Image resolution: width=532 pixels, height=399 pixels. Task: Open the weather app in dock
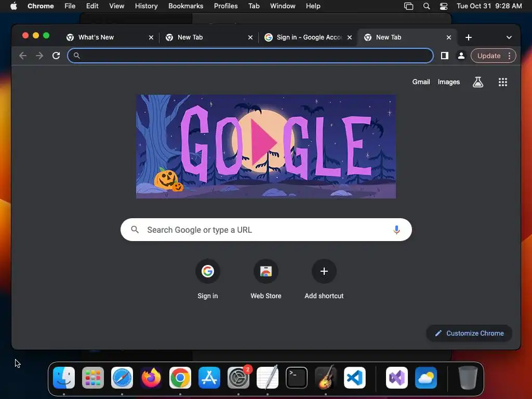pyautogui.click(x=426, y=378)
